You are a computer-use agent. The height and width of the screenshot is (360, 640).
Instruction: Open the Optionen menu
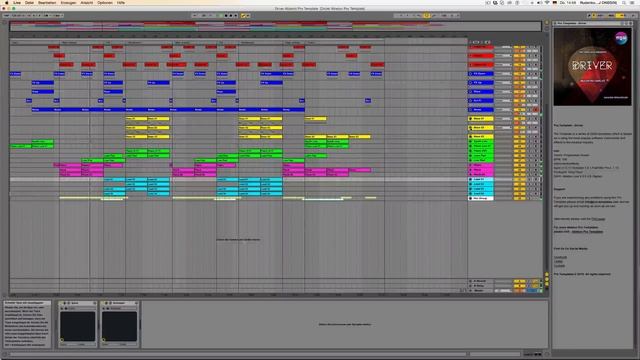(x=105, y=2)
